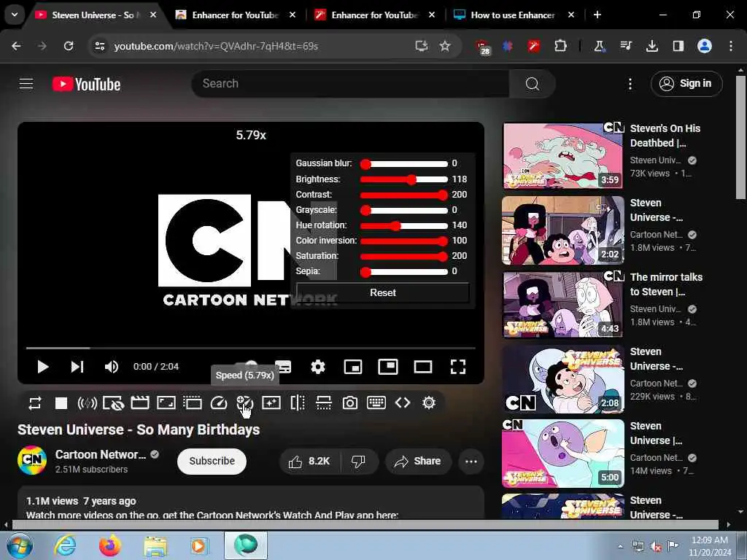Switch to first Enhancer for YouTube tab
The width and height of the screenshot is (747, 560).
click(235, 15)
